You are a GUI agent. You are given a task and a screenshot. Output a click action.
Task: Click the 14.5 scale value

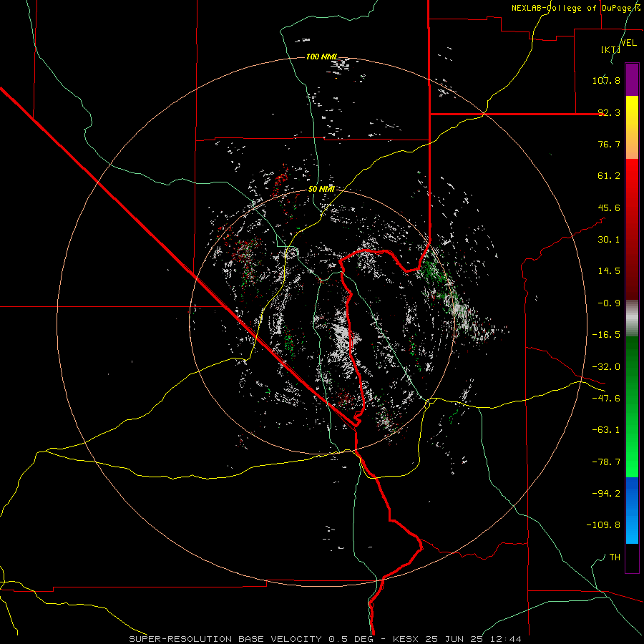[x=609, y=271]
